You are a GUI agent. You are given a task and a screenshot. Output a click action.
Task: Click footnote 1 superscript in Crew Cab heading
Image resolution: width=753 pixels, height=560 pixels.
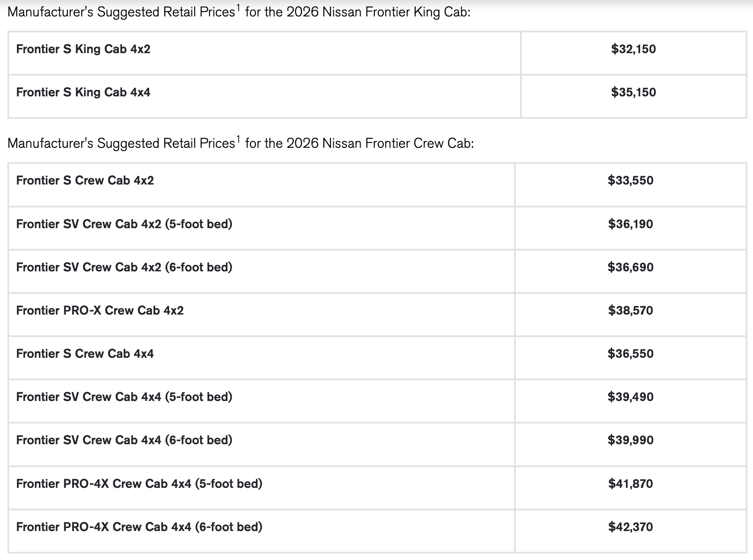[x=238, y=139]
